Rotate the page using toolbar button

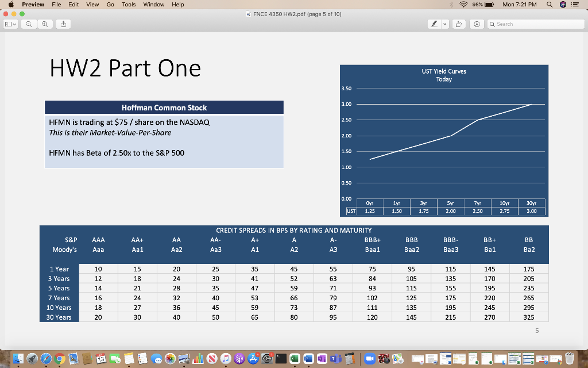[x=458, y=24]
